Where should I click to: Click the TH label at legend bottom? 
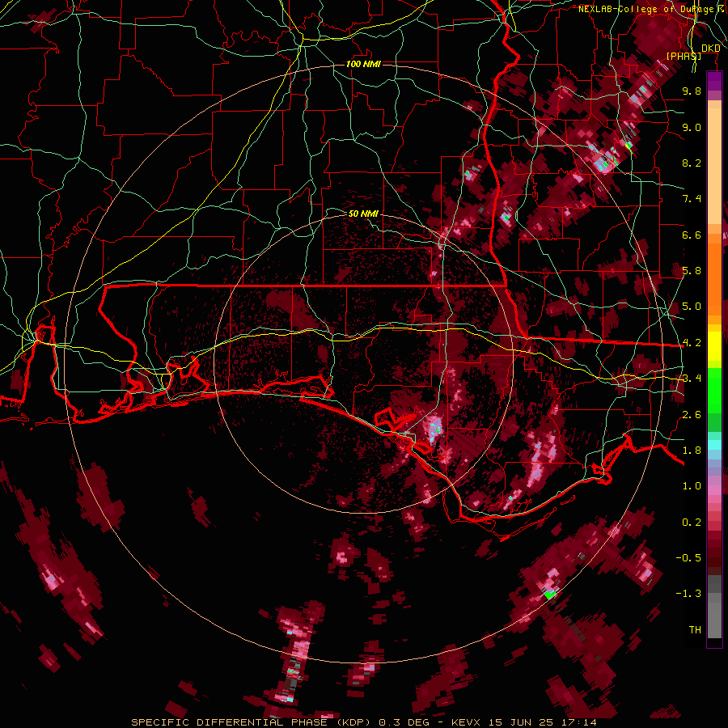[x=695, y=630]
